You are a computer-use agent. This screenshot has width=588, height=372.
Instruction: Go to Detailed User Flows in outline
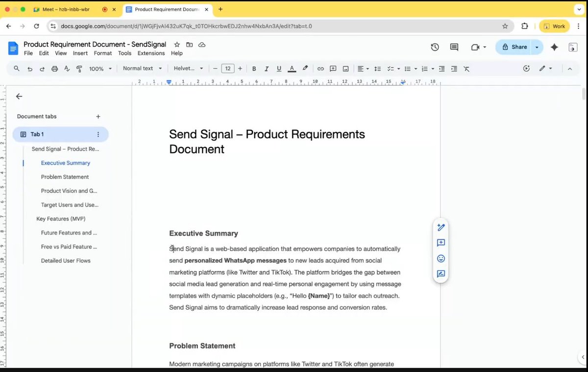point(66,261)
